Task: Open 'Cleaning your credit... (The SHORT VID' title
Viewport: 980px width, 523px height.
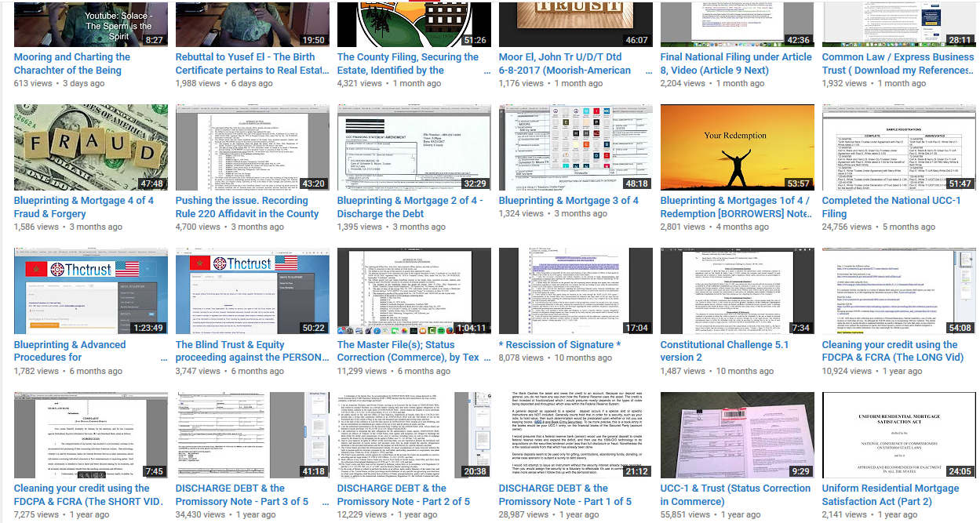Action: (x=88, y=494)
